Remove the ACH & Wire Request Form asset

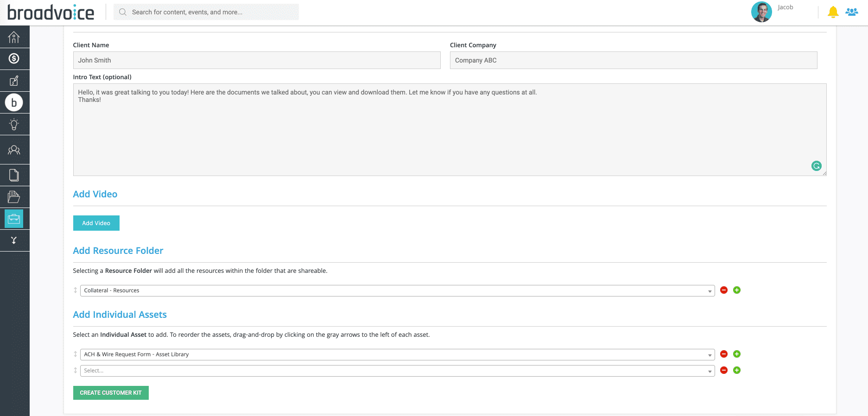click(x=724, y=354)
